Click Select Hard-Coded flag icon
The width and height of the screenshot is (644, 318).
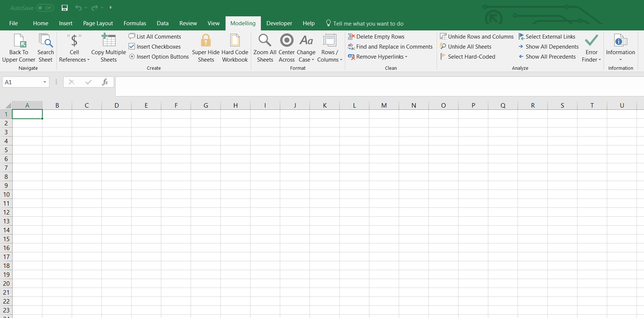(443, 56)
